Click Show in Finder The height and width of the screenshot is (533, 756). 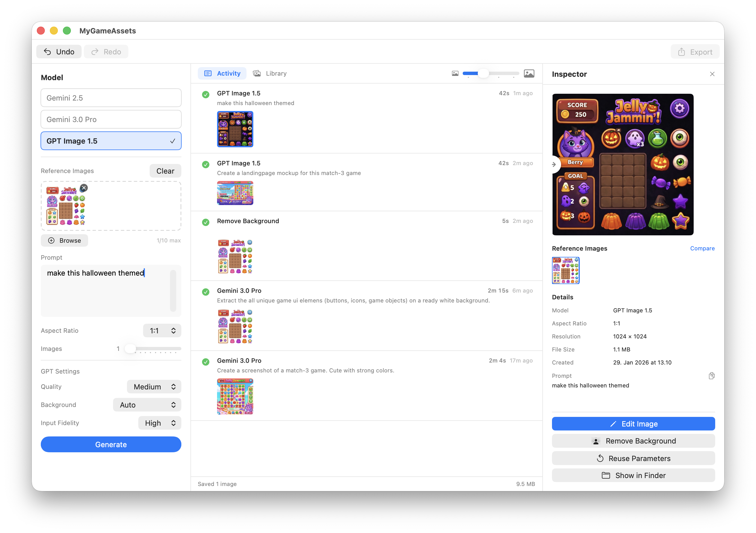[633, 476]
